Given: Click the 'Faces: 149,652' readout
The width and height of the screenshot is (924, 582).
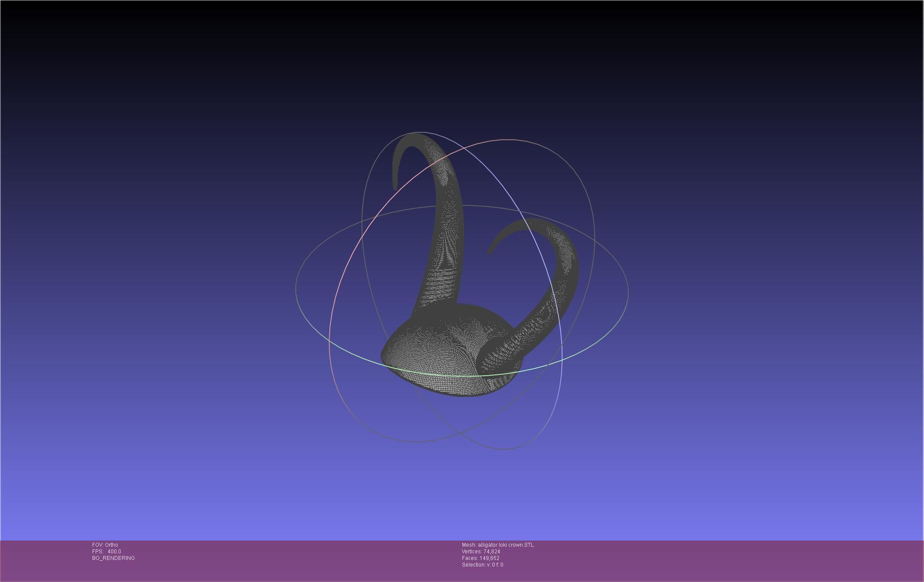Looking at the screenshot, I should click(481, 558).
